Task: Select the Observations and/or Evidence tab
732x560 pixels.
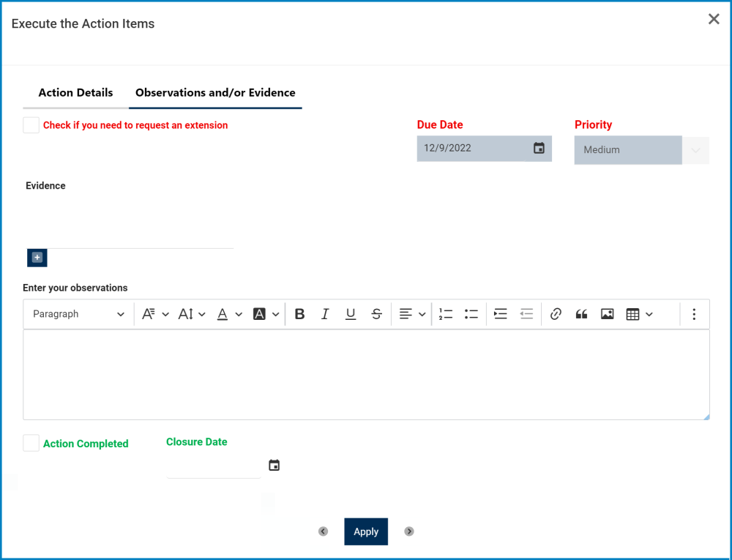Action: click(215, 92)
